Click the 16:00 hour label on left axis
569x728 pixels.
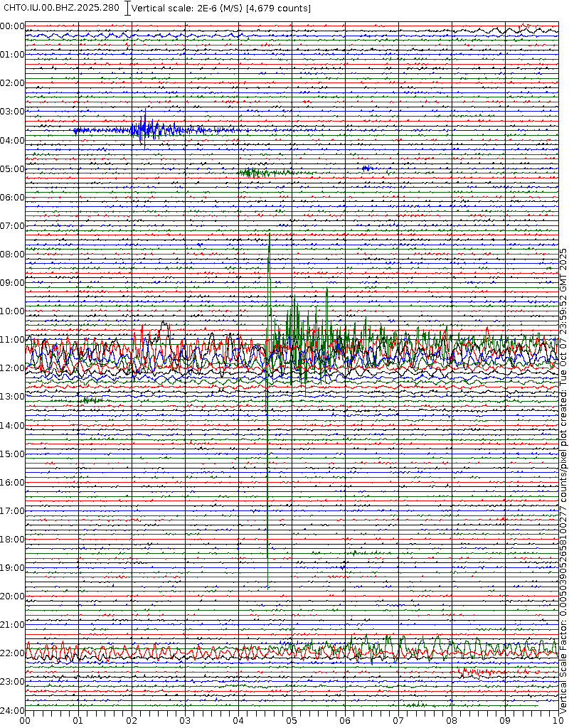[x=13, y=483]
